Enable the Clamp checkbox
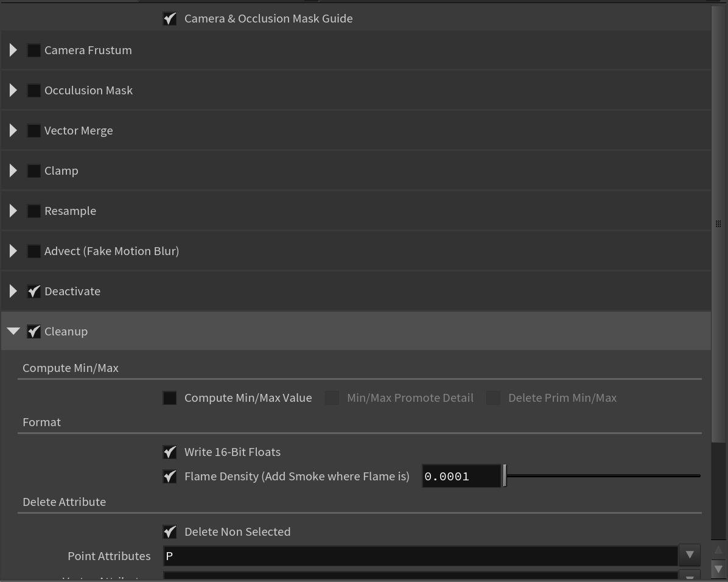This screenshot has height=582, width=728. coord(33,170)
